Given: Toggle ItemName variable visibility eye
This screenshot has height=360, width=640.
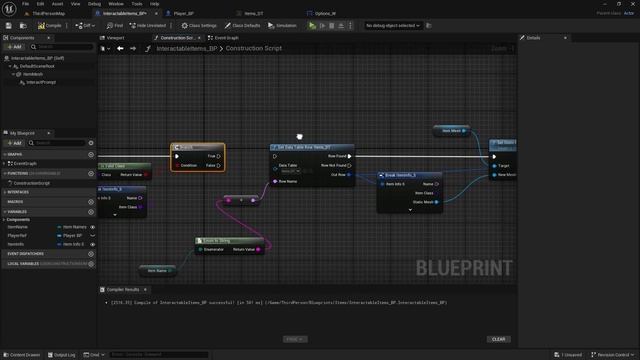Looking at the screenshot, I should [93, 227].
